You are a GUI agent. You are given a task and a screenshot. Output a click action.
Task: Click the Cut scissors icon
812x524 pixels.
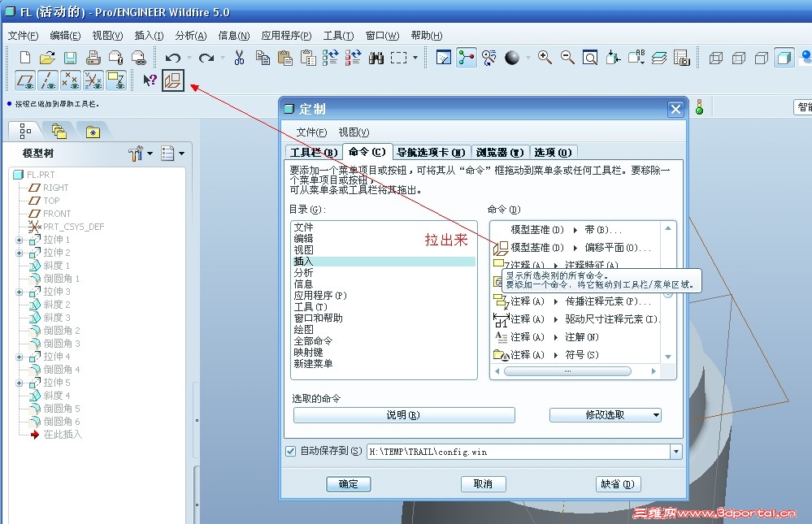point(239,58)
